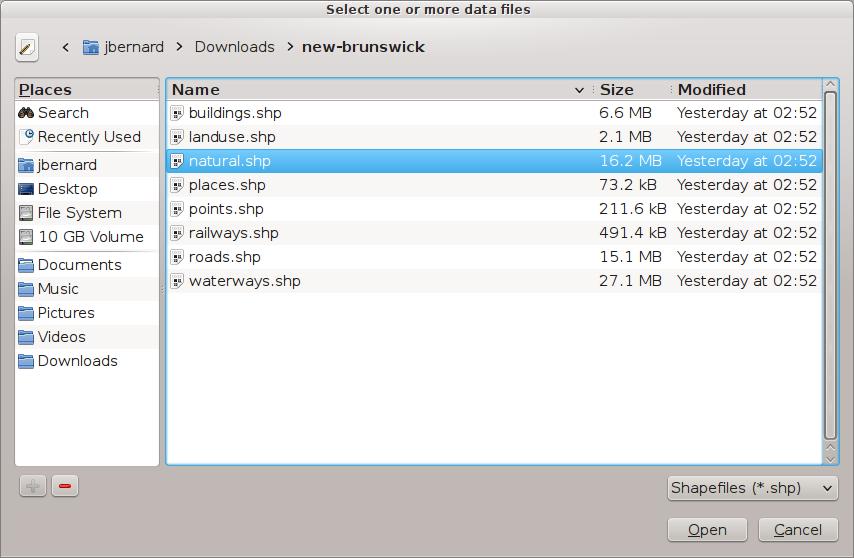Select the 10 GB Volume drive icon
The image size is (854, 558).
tap(26, 237)
